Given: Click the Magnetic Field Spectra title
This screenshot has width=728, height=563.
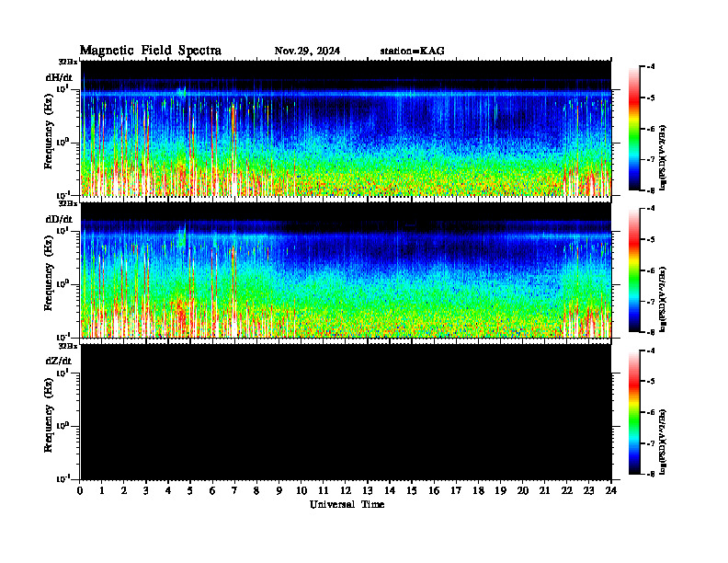Looking at the screenshot, I should 151,51.
